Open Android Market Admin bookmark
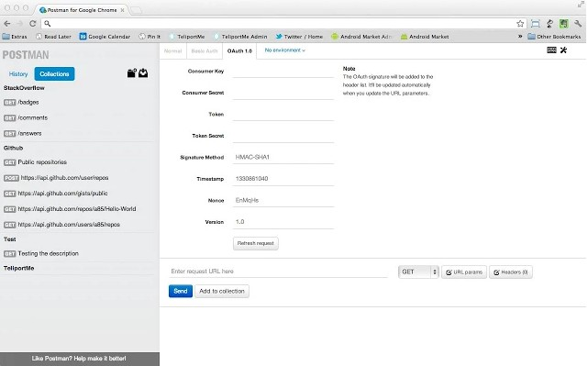This screenshot has height=366, width=588. pyautogui.click(x=361, y=37)
